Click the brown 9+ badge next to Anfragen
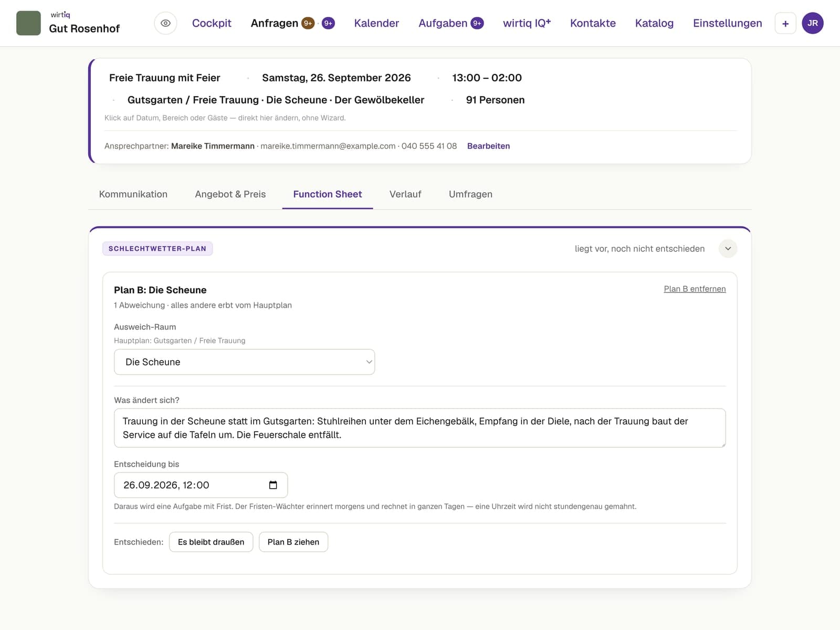The height and width of the screenshot is (630, 840). point(308,23)
